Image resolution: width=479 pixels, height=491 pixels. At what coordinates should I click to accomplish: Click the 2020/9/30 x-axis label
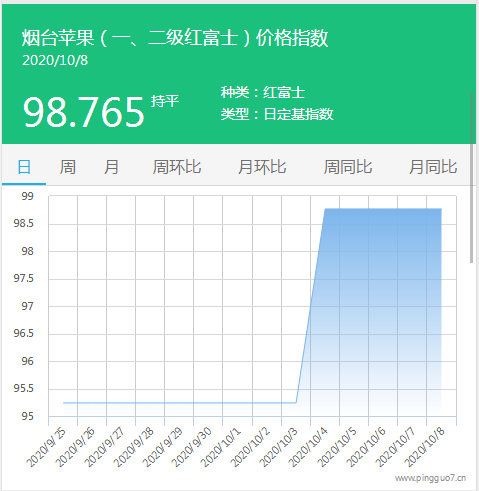pos(192,448)
